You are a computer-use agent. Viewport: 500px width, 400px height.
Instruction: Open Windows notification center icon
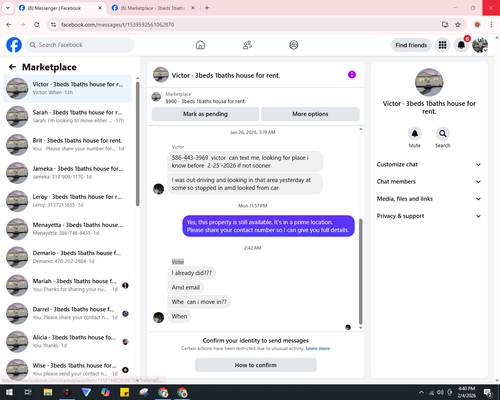[488, 392]
